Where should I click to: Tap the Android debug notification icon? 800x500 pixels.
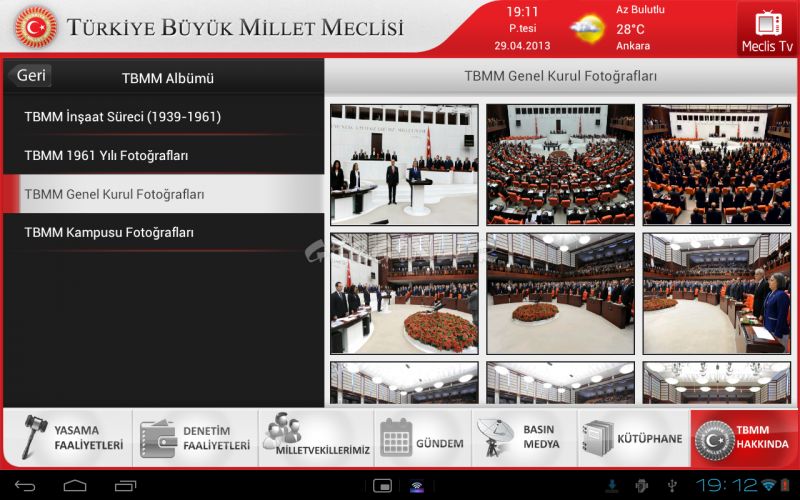click(x=641, y=486)
